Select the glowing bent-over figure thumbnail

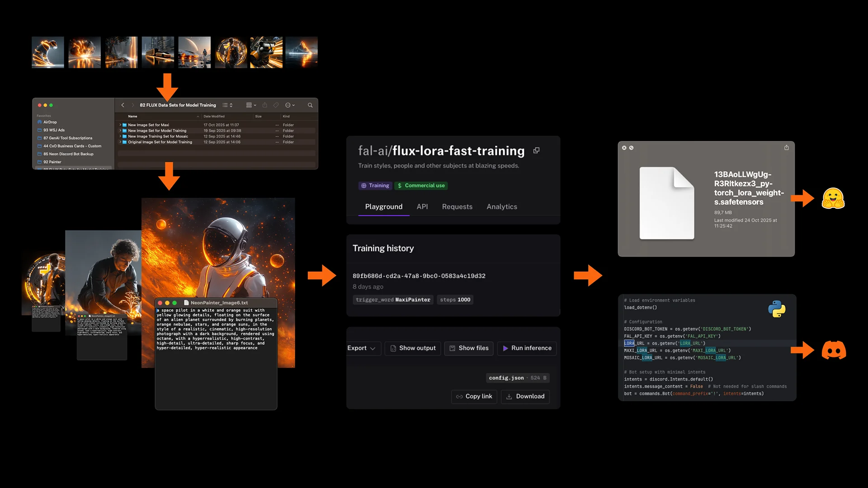tap(48, 52)
